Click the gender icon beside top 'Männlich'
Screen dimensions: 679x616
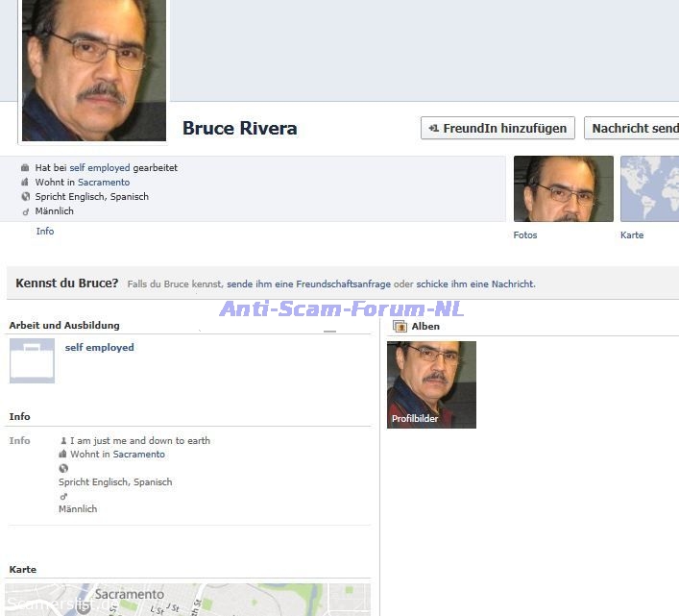pos(25,211)
